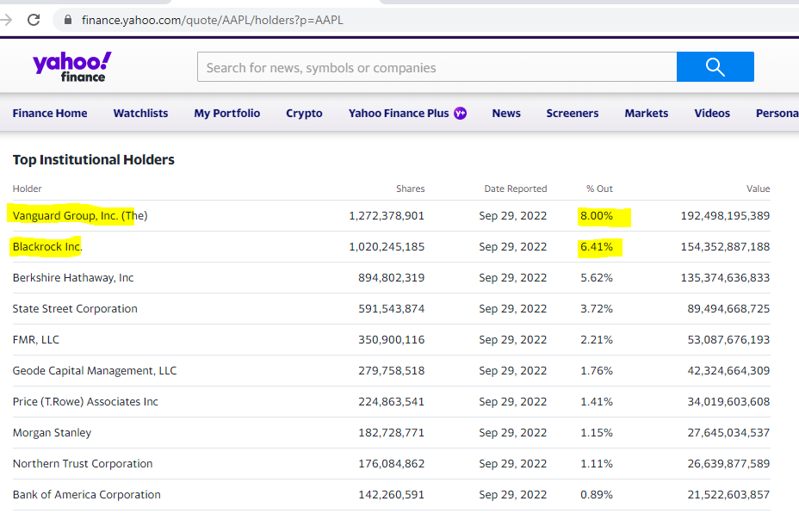Click the blue magnifier search button
The image size is (799, 532).
(715, 67)
